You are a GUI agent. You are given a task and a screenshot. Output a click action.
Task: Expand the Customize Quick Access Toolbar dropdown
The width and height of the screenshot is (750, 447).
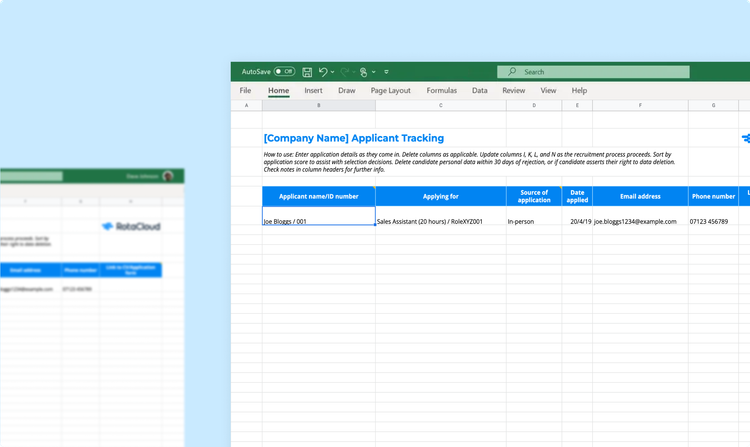386,72
